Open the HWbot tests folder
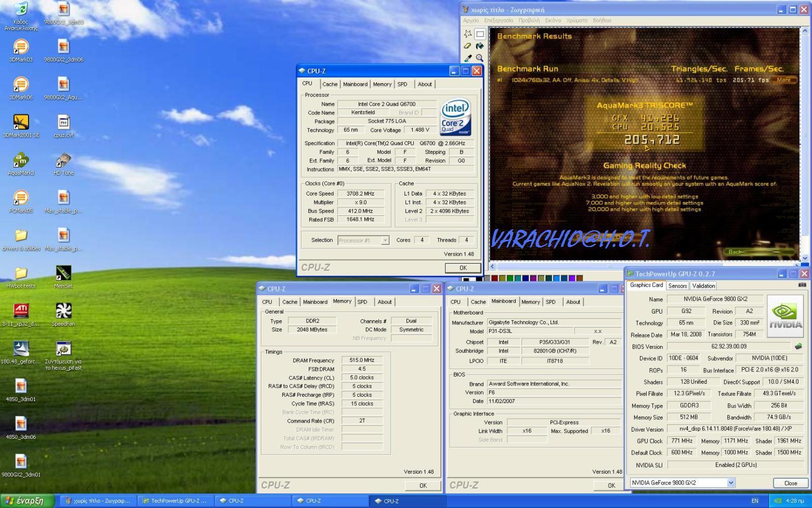Image resolution: width=812 pixels, height=508 pixels. point(21,278)
